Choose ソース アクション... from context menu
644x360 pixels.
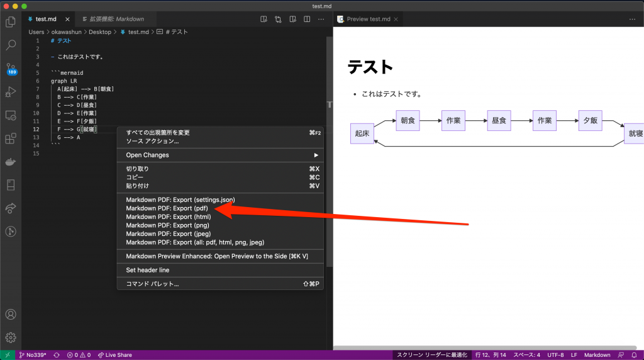[x=220, y=141]
